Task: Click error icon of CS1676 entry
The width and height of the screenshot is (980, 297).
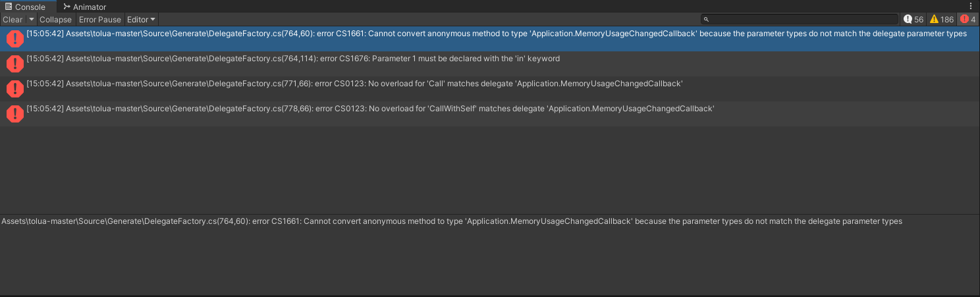Action: 14,64
